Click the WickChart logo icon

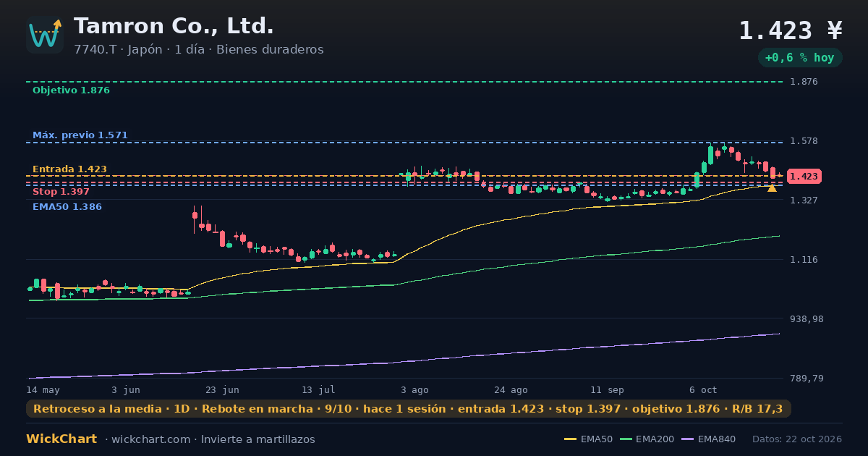(x=45, y=35)
